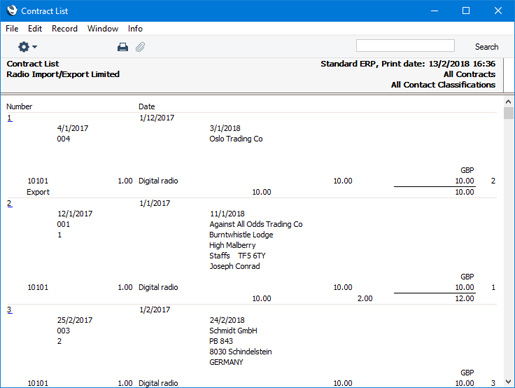Click the Standard ERP app icon in title bar

[x=12, y=11]
